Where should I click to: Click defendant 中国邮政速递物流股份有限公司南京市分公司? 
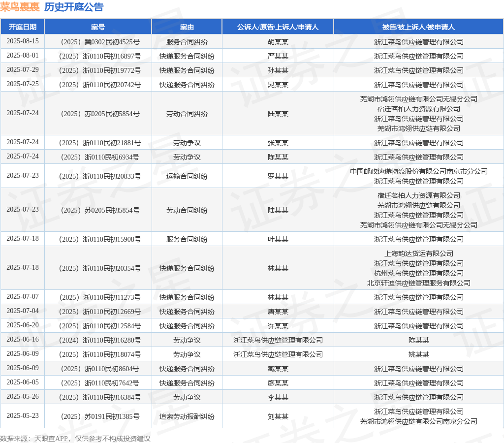pyautogui.click(x=419, y=171)
